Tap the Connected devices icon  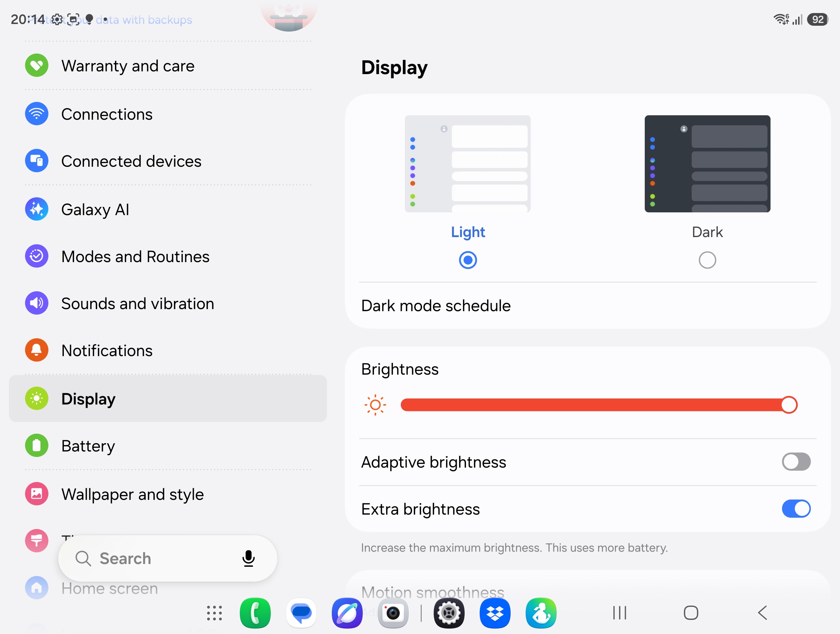point(36,161)
